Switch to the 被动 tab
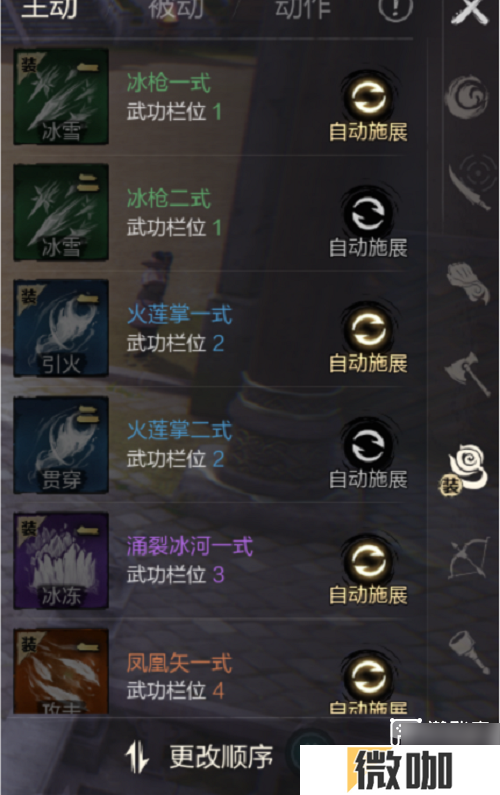The height and width of the screenshot is (795, 500). pyautogui.click(x=175, y=9)
